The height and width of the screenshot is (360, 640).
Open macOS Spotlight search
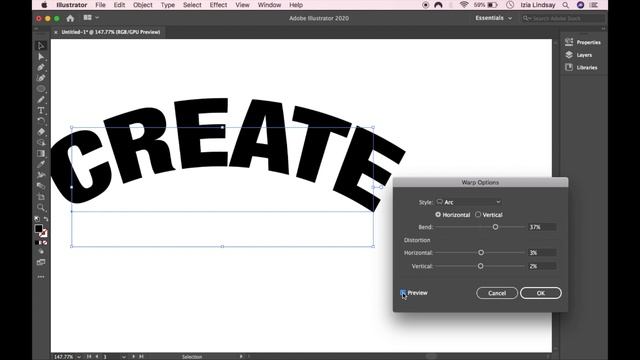[566, 5]
